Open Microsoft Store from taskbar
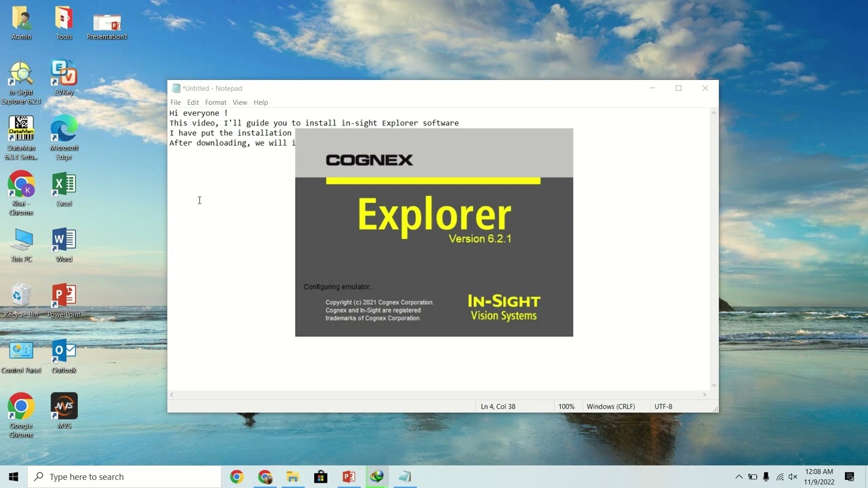The width and height of the screenshot is (868, 488). point(321,476)
